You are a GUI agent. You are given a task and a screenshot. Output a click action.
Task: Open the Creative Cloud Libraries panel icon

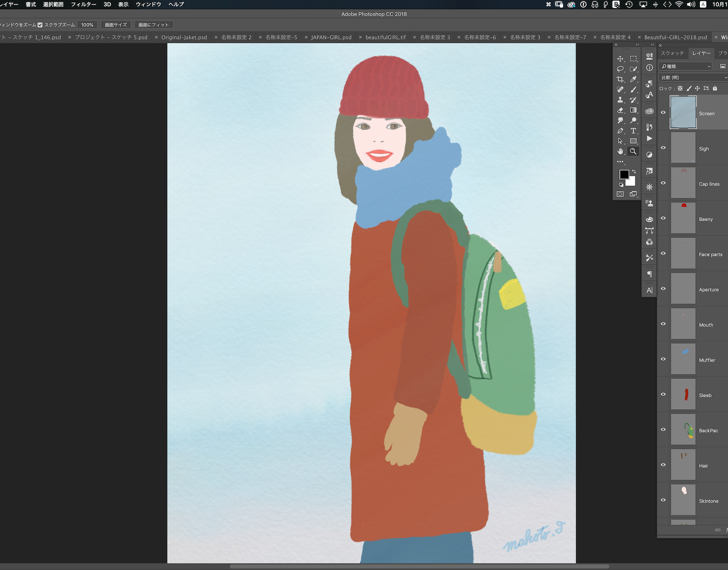(x=649, y=111)
